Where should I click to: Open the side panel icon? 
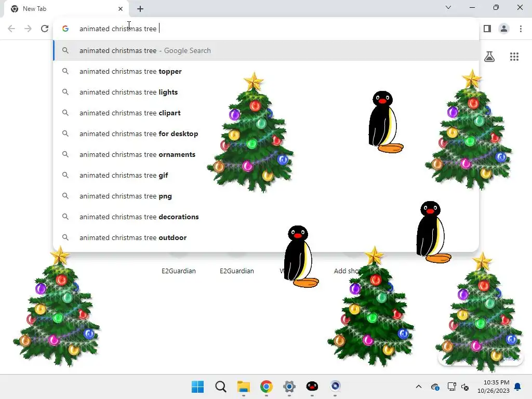tap(487, 29)
